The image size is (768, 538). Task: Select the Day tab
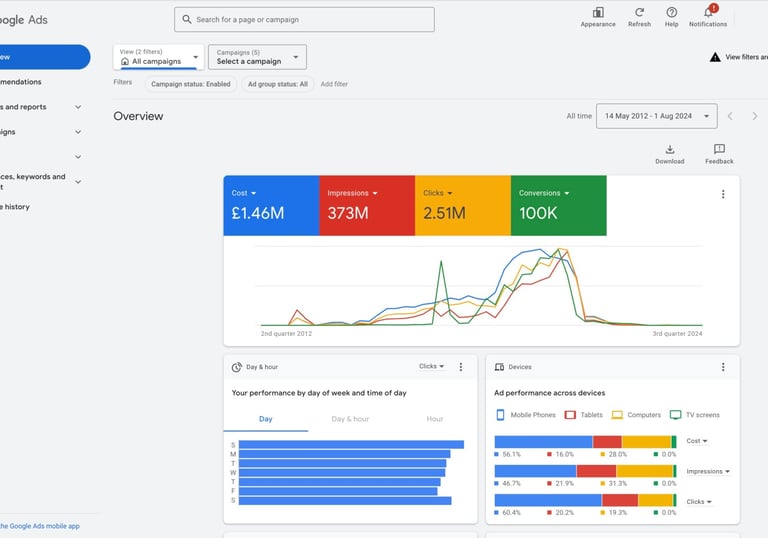click(x=265, y=419)
